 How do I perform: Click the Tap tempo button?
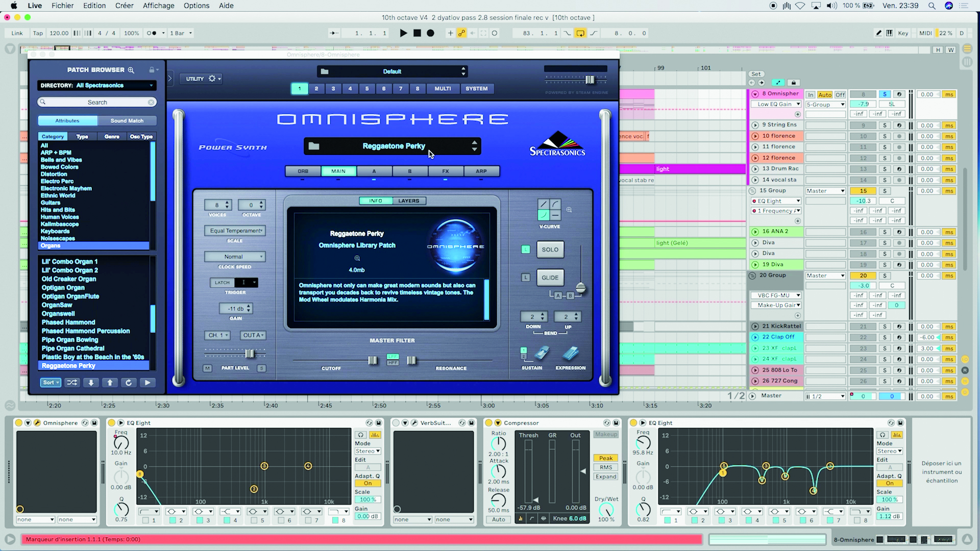click(38, 33)
